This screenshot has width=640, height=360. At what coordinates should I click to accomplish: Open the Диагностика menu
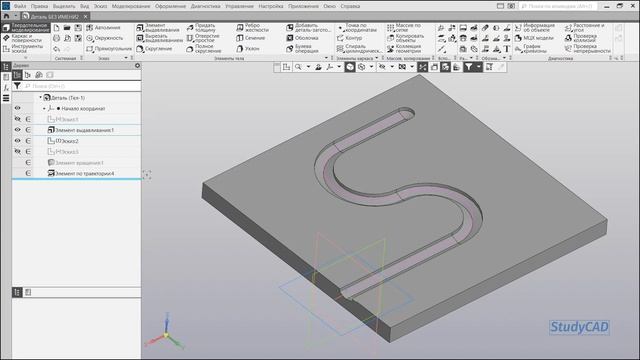pyautogui.click(x=206, y=6)
